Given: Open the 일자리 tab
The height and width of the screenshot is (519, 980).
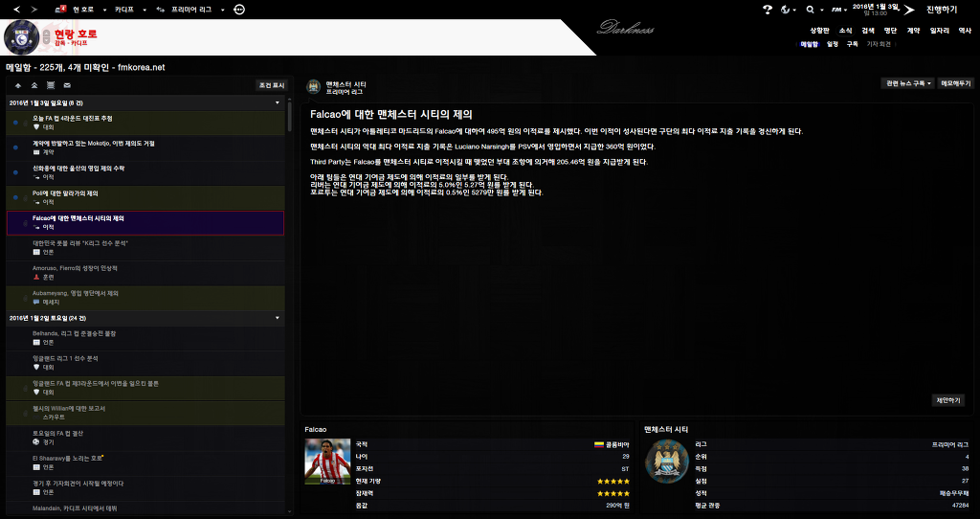Looking at the screenshot, I should tap(940, 30).
